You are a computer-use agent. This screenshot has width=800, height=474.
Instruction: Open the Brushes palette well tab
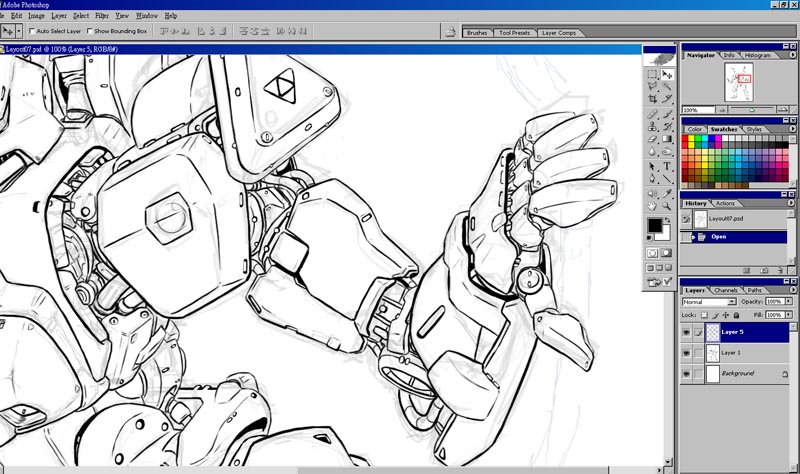pos(477,33)
